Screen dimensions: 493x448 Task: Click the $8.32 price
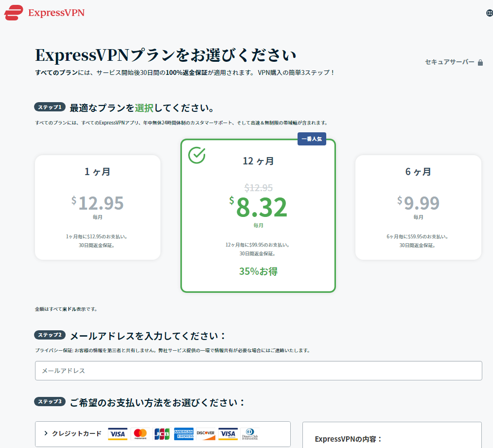[x=259, y=207]
